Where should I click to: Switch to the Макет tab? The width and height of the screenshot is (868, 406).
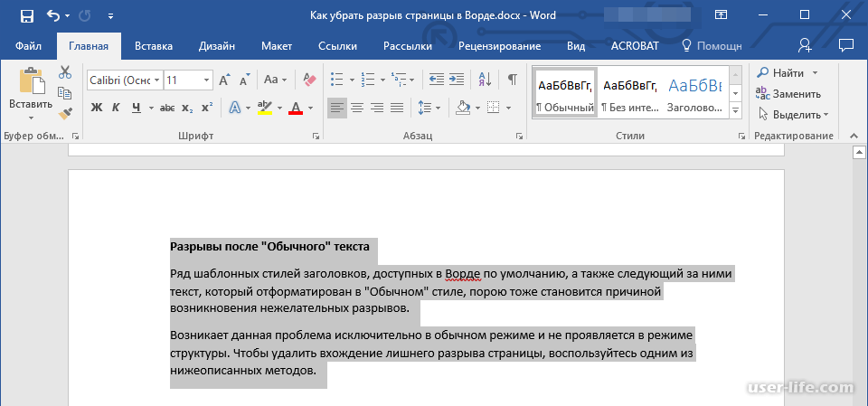(277, 46)
